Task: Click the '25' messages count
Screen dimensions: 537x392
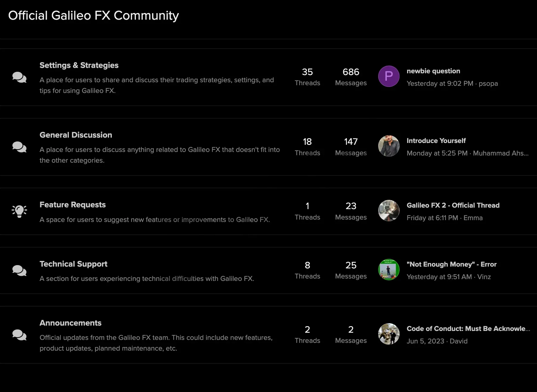Action: [351, 265]
